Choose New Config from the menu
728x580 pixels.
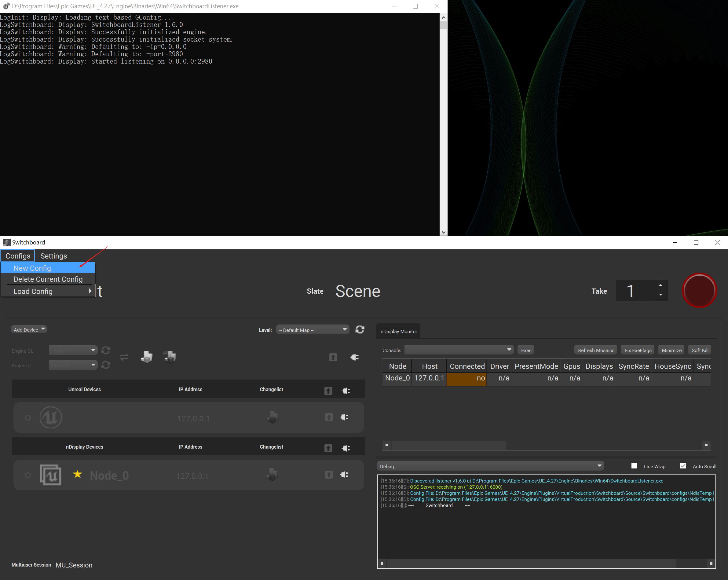(x=48, y=268)
